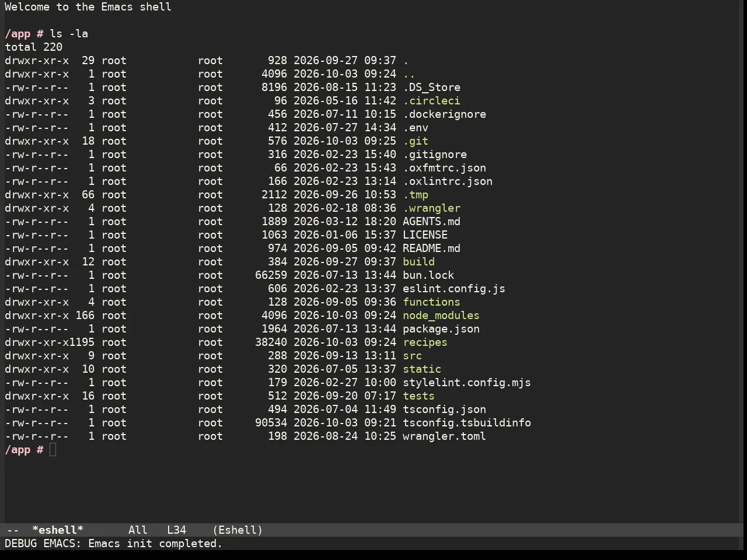Click the src directory name
Viewport: 747px width, 560px height.
[x=412, y=356]
